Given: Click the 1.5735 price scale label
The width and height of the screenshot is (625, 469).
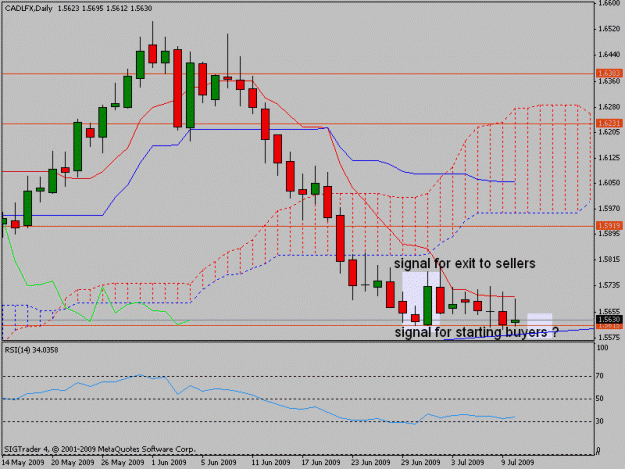Looking at the screenshot, I should coord(609,285).
